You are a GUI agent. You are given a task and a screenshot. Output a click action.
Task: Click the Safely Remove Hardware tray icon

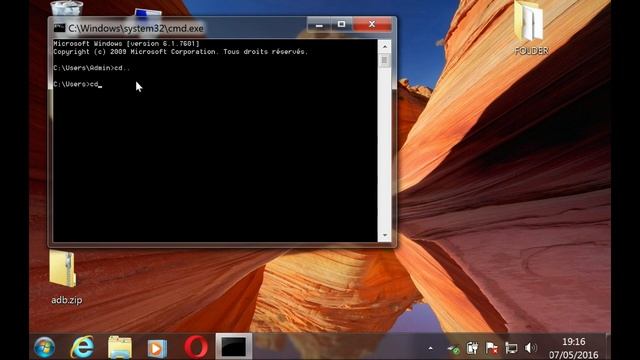click(x=453, y=348)
